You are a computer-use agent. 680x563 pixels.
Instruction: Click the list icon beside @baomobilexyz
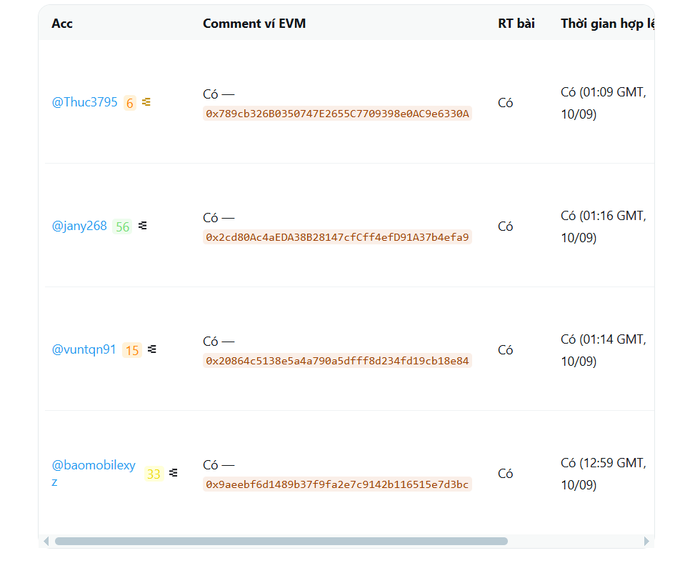click(173, 473)
